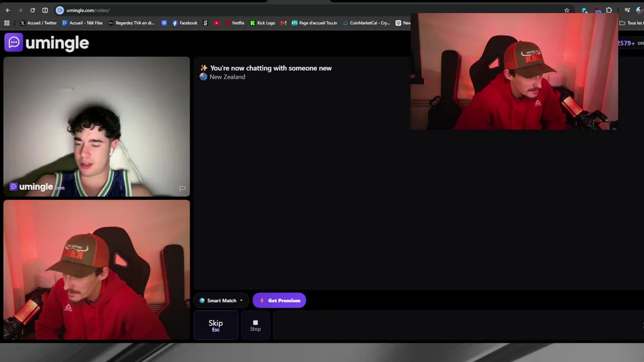Open the S-shaped bookmark icon

[205, 23]
